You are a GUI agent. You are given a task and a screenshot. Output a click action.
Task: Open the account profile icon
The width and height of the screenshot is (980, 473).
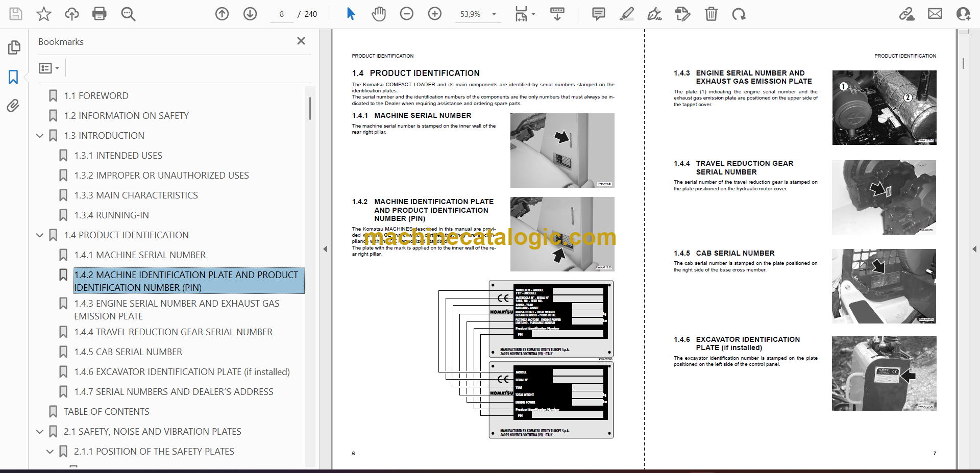point(963,14)
